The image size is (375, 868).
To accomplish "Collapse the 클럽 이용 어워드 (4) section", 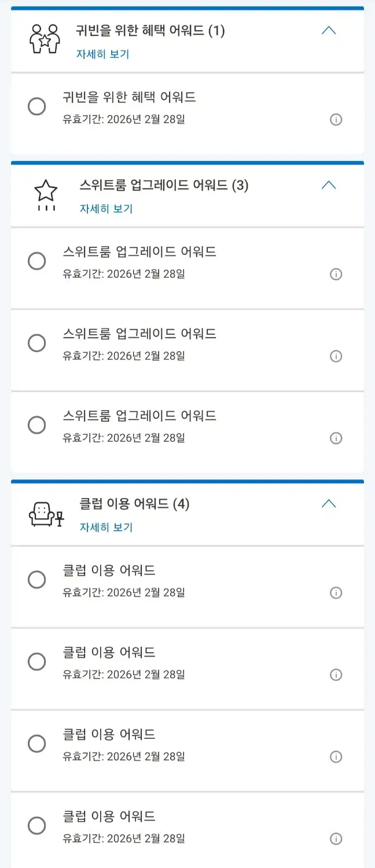I will tap(329, 504).
